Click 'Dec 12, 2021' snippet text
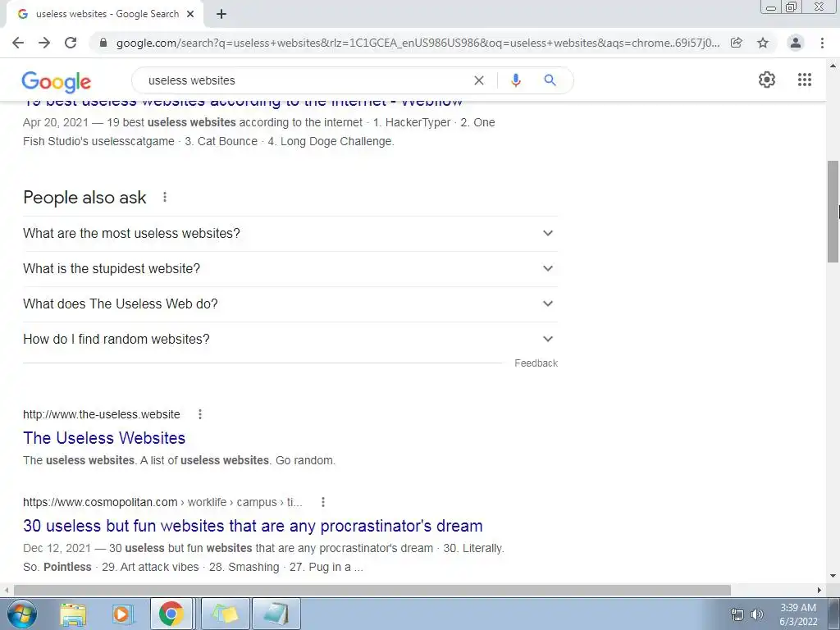 tap(57, 549)
